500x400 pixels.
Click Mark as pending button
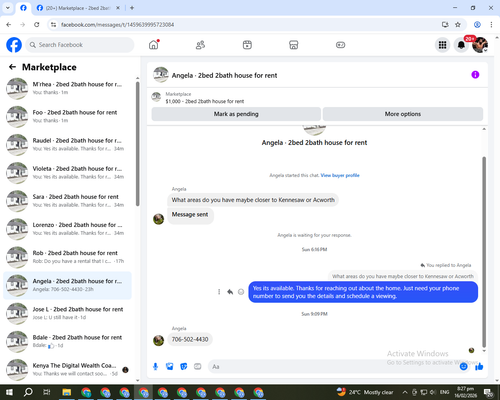click(x=236, y=114)
